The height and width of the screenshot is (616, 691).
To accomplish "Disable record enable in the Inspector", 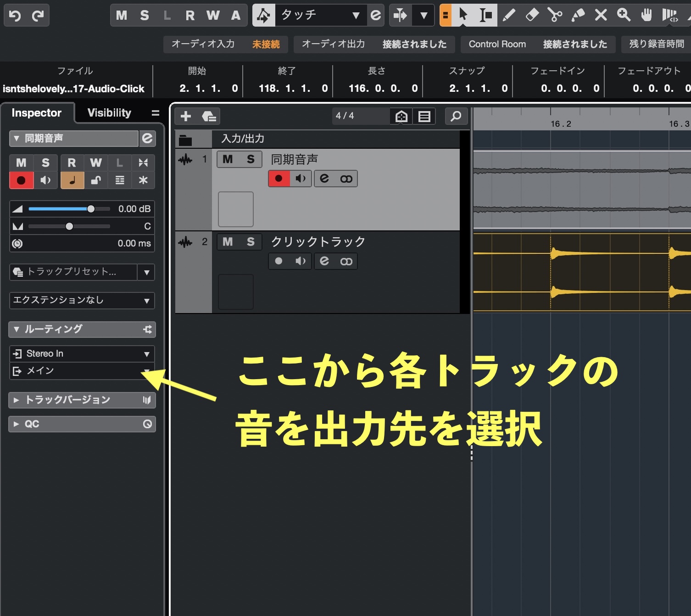I will pos(21,180).
